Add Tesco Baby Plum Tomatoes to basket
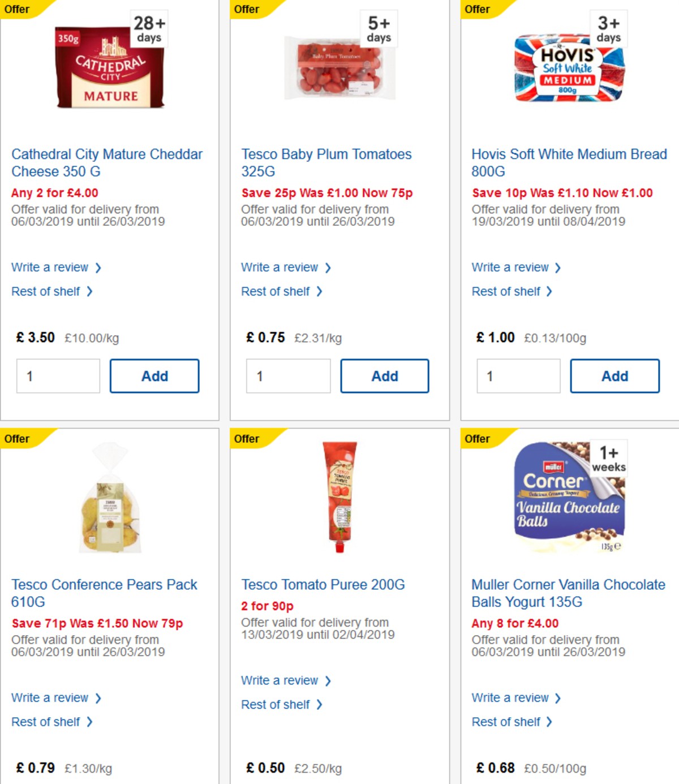The image size is (679, 784). (x=385, y=375)
